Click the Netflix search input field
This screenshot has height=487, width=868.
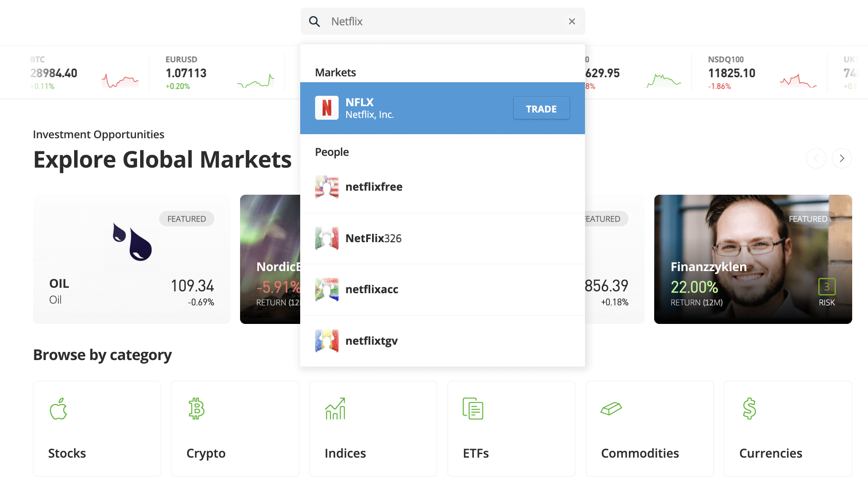pos(443,21)
